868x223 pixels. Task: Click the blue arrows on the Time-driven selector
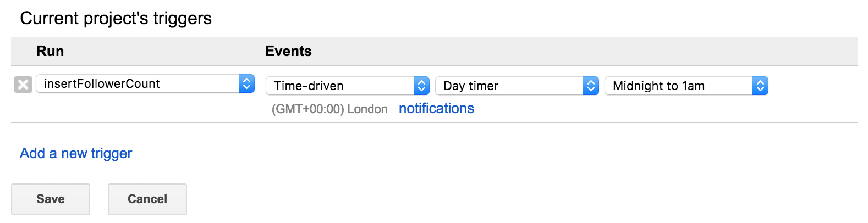point(421,86)
